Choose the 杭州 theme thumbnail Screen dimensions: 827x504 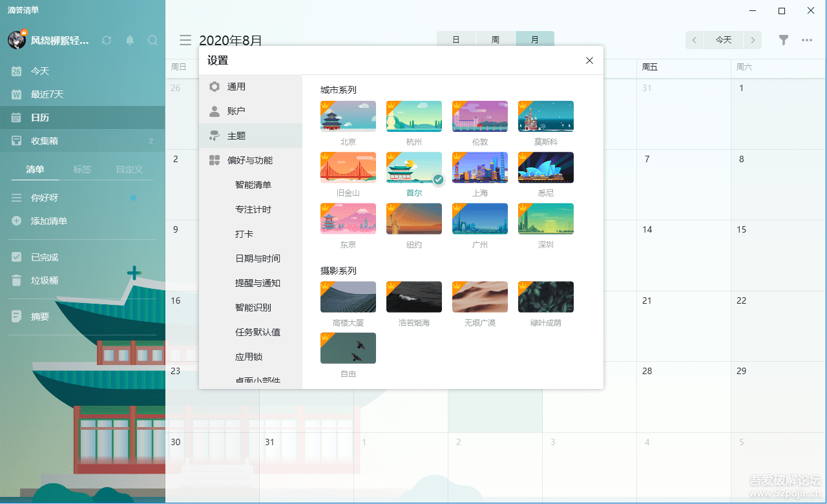414,116
